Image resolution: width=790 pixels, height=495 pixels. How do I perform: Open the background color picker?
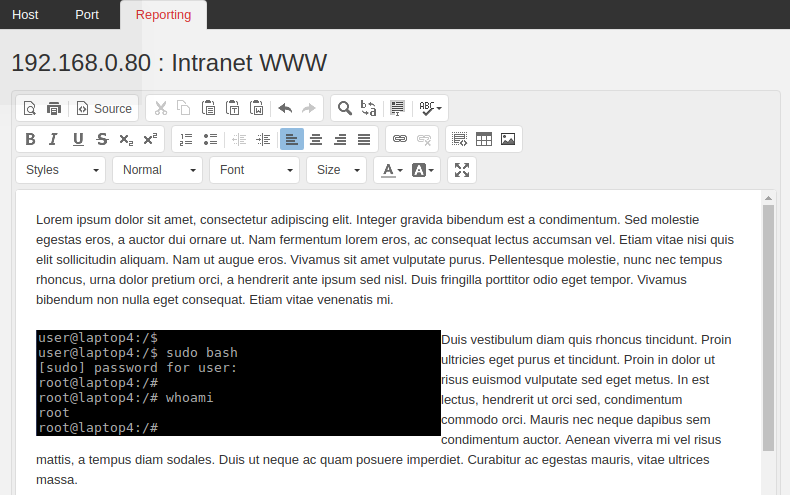point(423,170)
